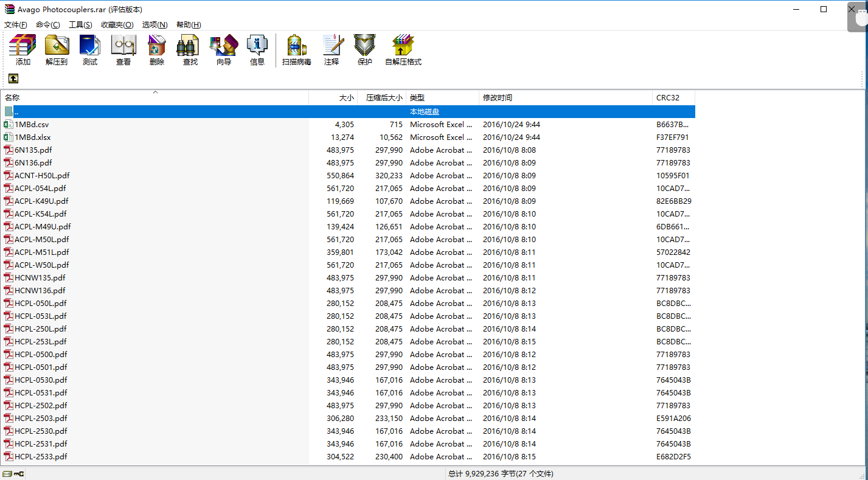Image resolution: width=868 pixels, height=480 pixels.
Task: Select file 6N136.pdf
Action: pos(33,162)
